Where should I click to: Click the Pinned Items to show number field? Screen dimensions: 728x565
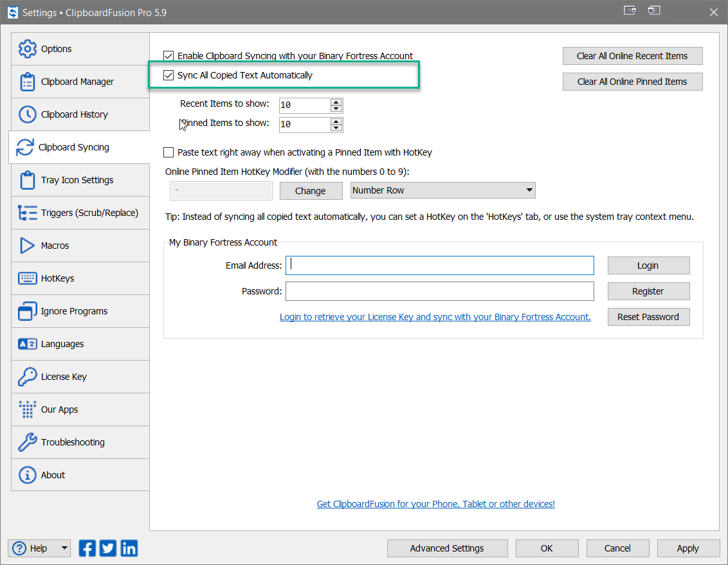click(x=305, y=124)
